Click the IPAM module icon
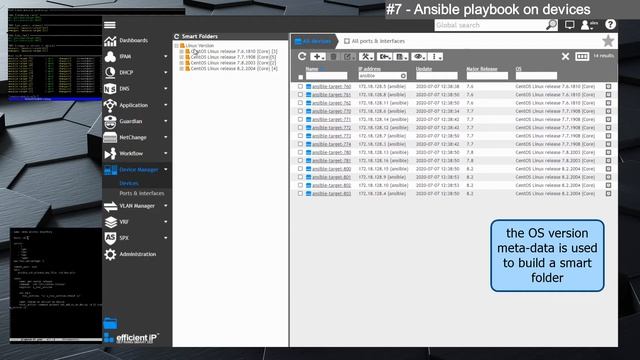This screenshot has height=360, width=640. pyautogui.click(x=110, y=56)
